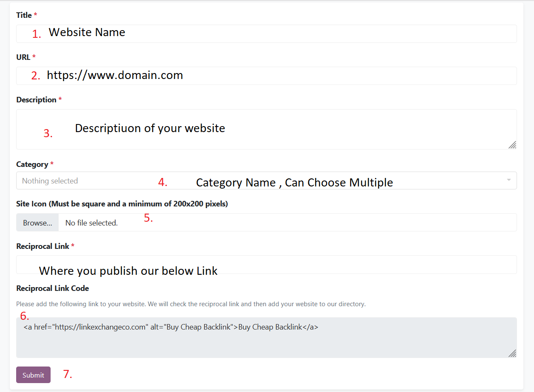
Task: Submit the form with Submit button
Action: coord(33,375)
